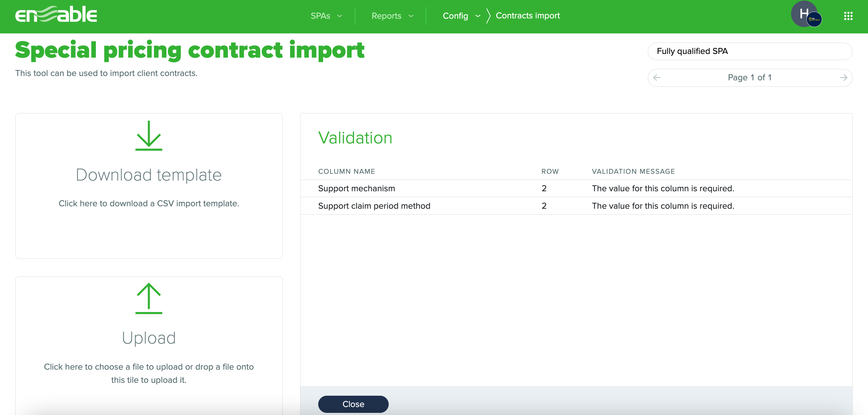This screenshot has height=415, width=868.
Task: Expand the Reports menu chevron
Action: [411, 16]
